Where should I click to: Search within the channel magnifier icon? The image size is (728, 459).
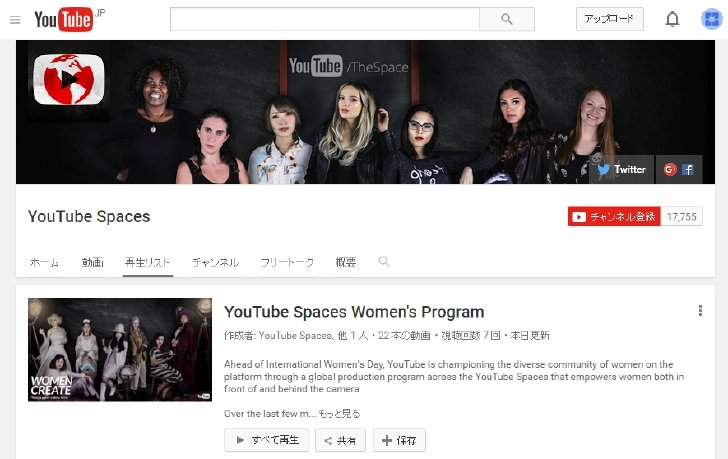click(x=384, y=262)
